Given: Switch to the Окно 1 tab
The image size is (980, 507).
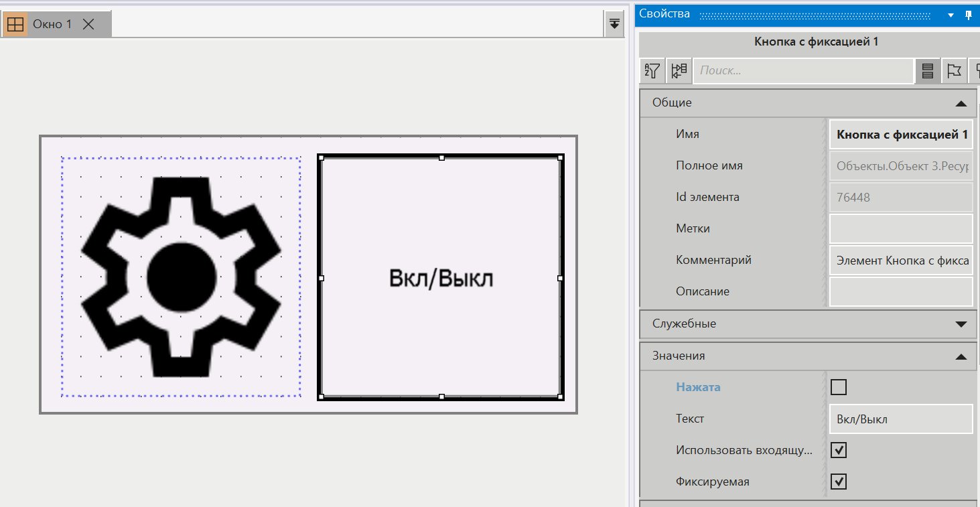Looking at the screenshot, I should (52, 25).
